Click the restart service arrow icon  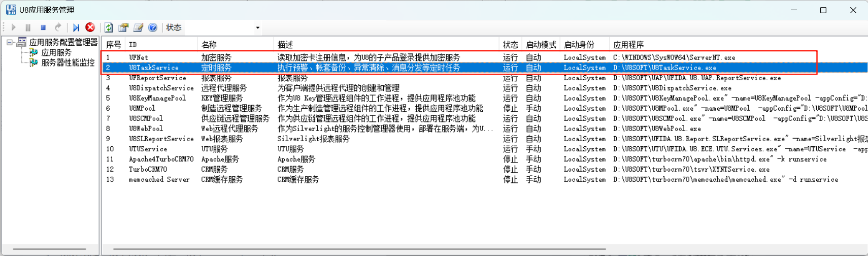58,27
